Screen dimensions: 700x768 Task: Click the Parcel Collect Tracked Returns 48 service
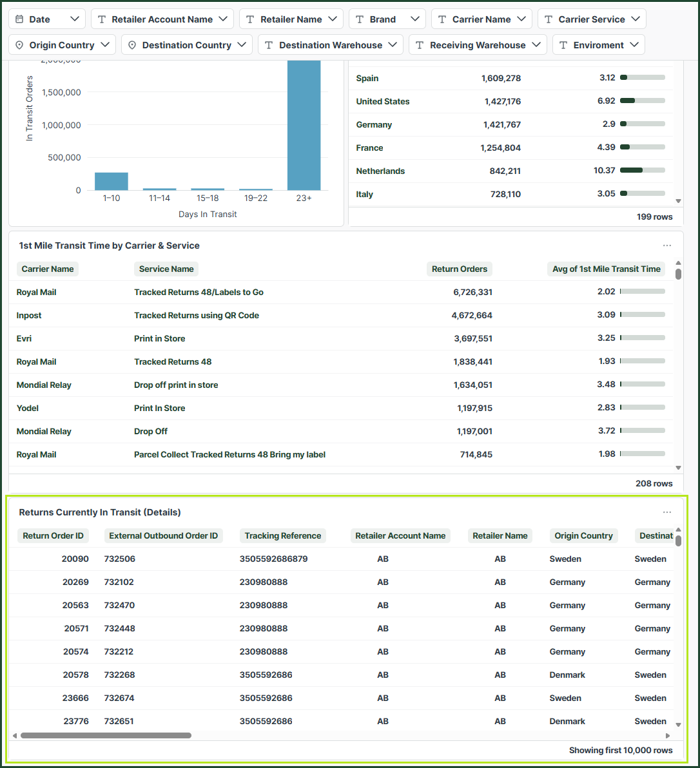(x=229, y=454)
